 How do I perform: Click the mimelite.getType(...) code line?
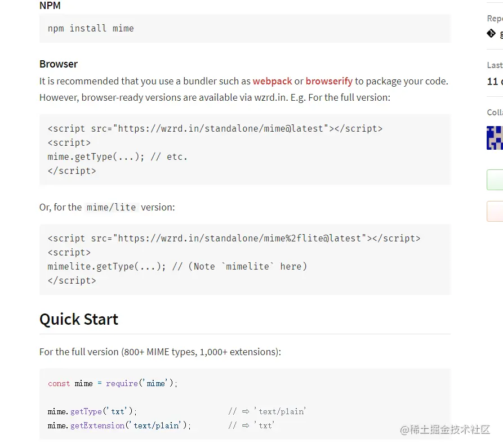pos(177,266)
